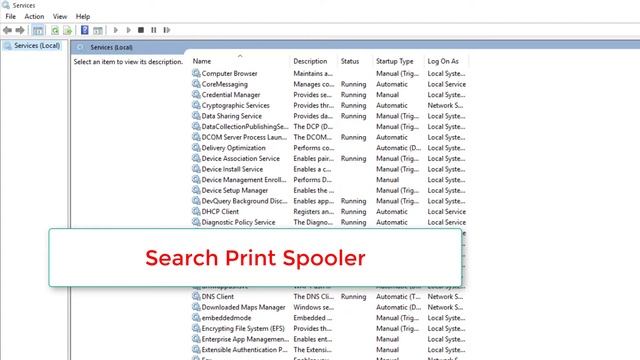
Task: Click the Running status of CoreMessaging
Action: point(353,84)
